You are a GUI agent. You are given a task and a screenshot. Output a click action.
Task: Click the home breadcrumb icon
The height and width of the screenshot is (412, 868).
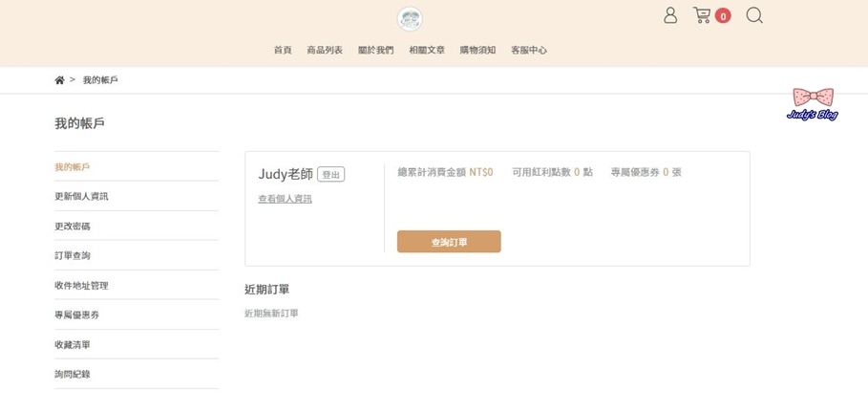(60, 80)
